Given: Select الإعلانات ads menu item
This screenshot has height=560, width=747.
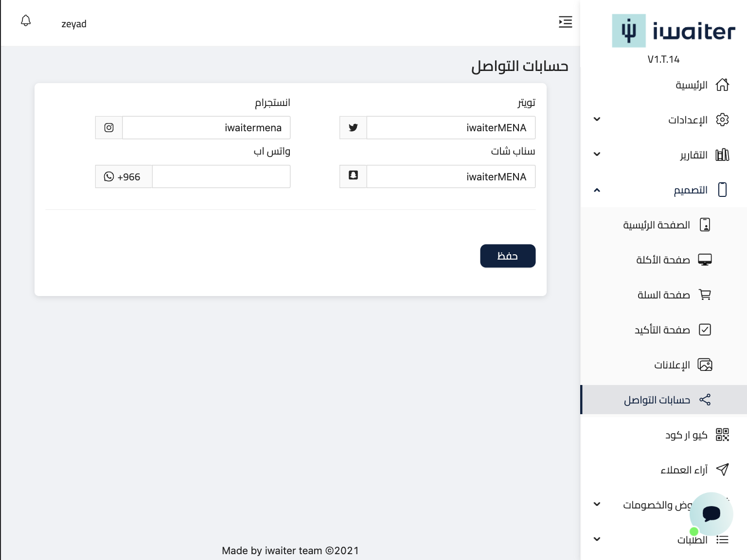Looking at the screenshot, I should point(672,365).
